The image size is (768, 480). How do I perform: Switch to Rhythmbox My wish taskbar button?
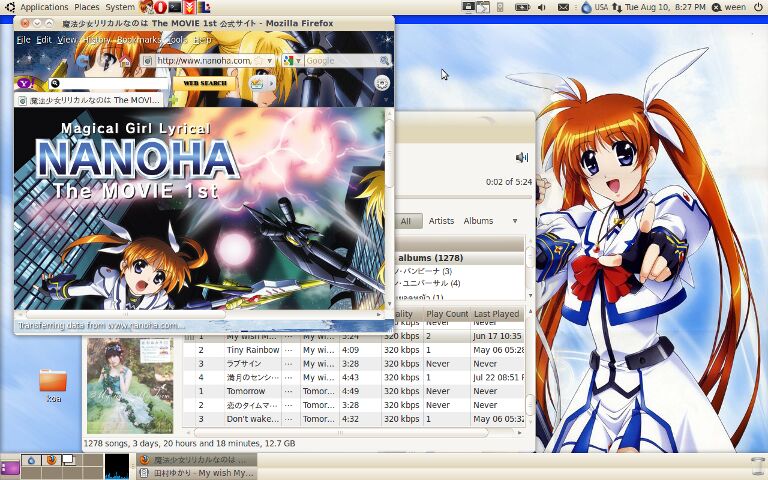[196, 473]
